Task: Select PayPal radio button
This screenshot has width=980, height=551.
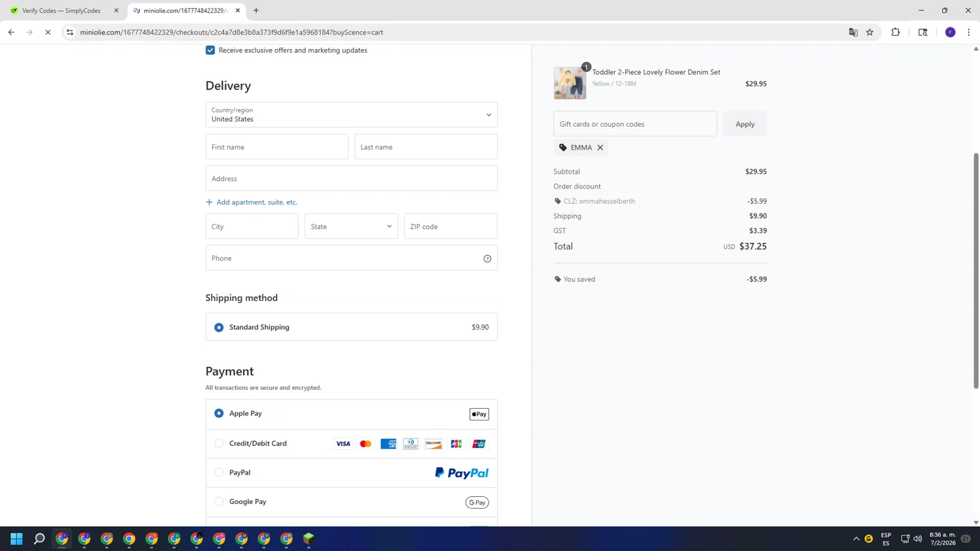Action: [219, 473]
